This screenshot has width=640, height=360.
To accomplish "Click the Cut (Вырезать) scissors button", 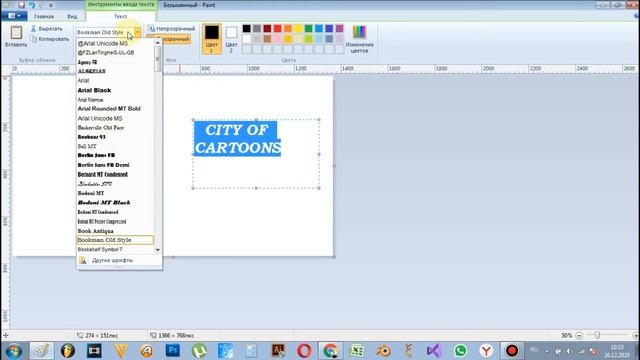I will tap(47, 29).
